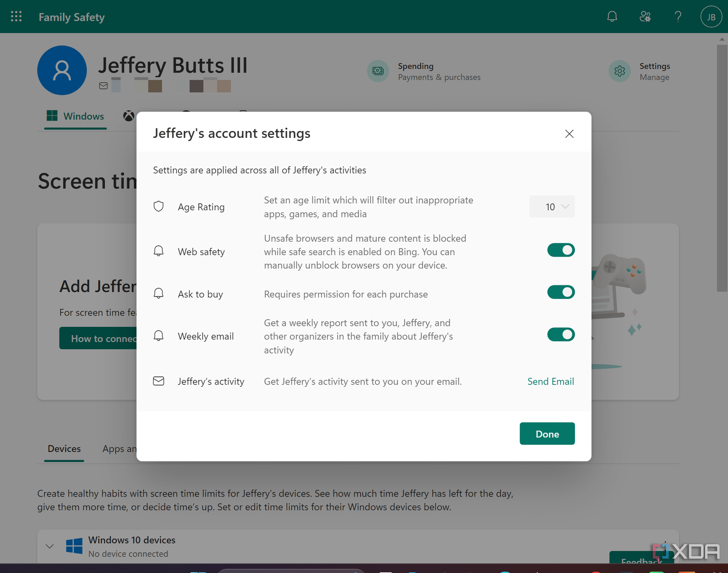Screen dimensions: 728x573
Task: Click the Spending payments icon
Action: coord(378,71)
